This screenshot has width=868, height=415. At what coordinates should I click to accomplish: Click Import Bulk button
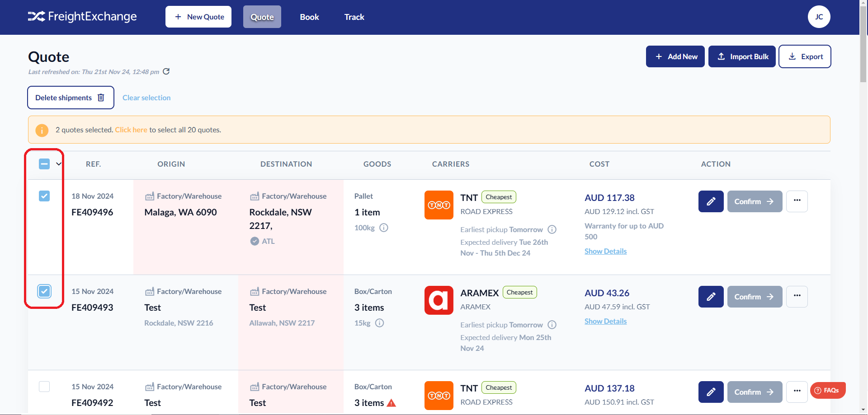pyautogui.click(x=742, y=56)
